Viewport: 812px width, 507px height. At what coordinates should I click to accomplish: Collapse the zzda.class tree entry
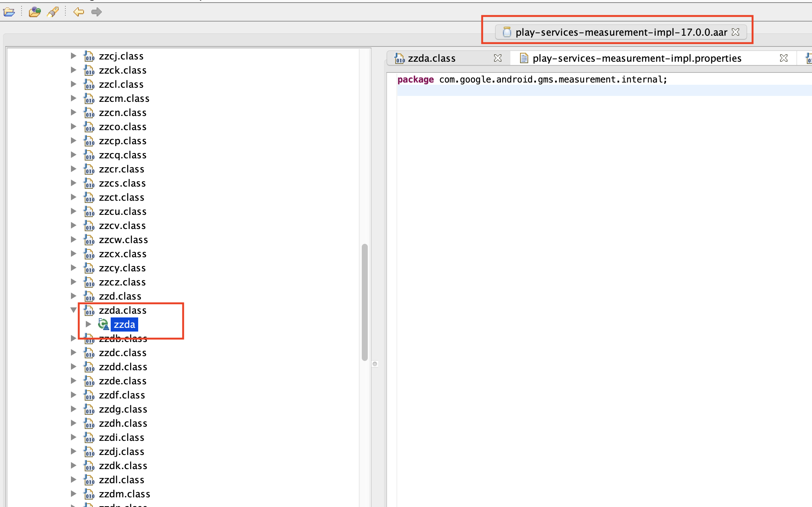point(73,310)
